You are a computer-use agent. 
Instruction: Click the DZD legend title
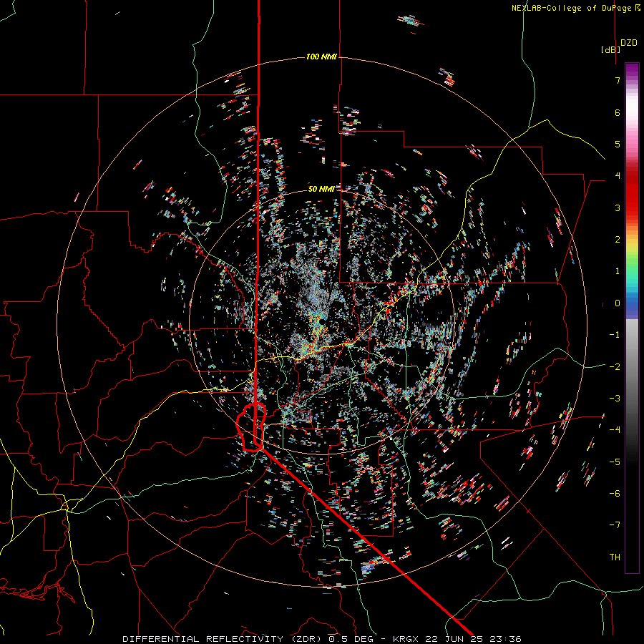tap(628, 43)
